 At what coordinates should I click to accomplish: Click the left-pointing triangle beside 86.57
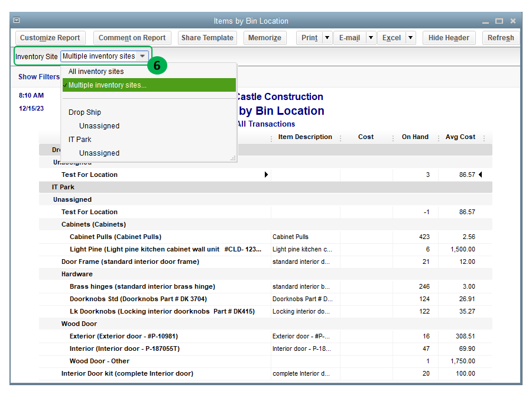(480, 175)
